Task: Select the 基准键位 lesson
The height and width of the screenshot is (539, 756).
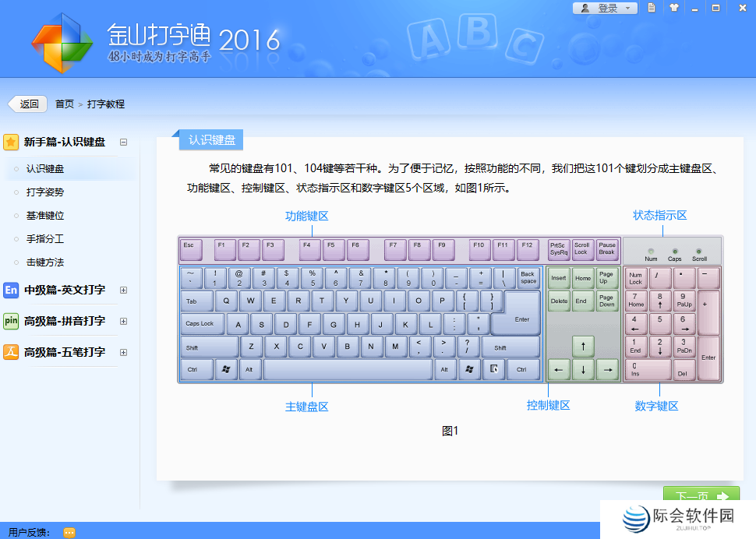Action: (x=45, y=215)
